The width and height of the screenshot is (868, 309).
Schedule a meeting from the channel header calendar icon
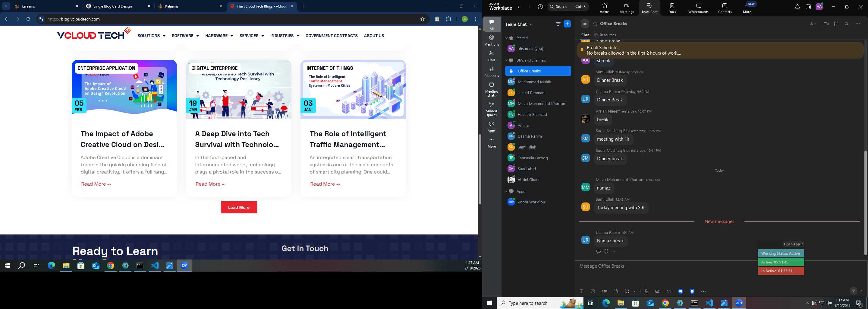pyautogui.click(x=836, y=24)
